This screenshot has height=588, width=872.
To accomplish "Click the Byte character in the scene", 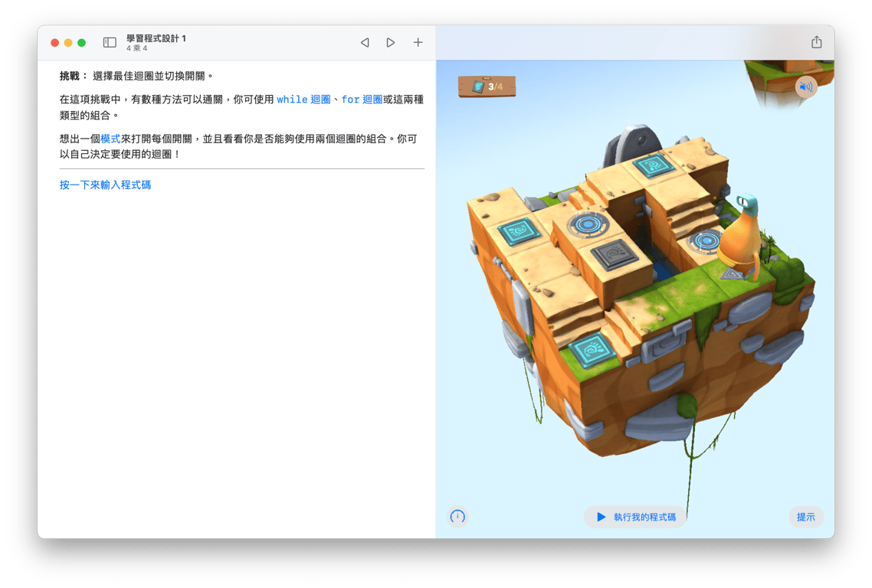I will (x=740, y=237).
